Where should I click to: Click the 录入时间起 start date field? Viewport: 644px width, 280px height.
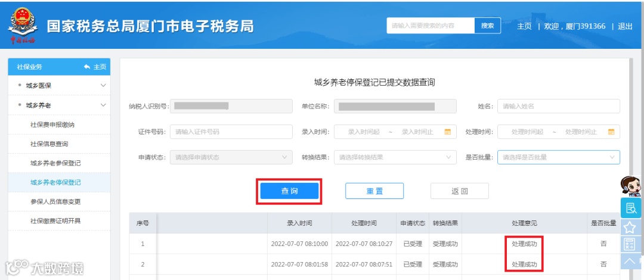[x=364, y=132]
